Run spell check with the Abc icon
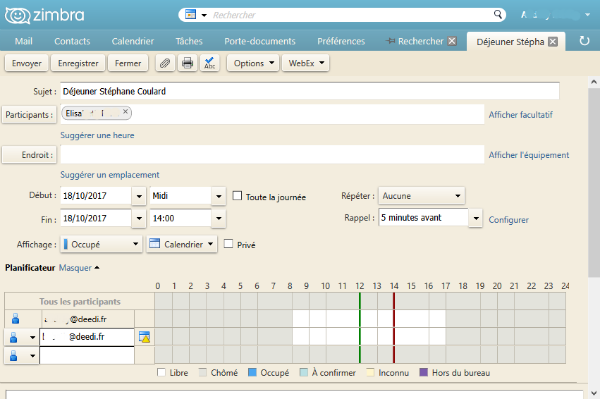 coord(209,63)
